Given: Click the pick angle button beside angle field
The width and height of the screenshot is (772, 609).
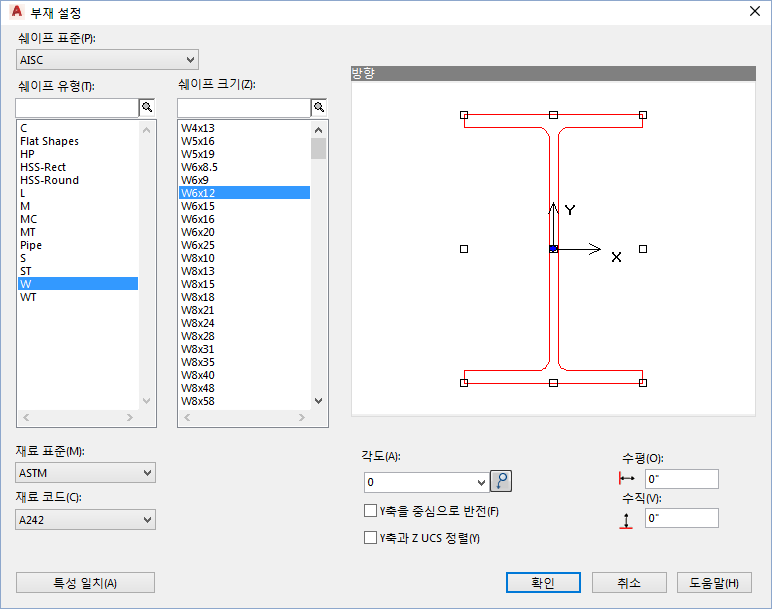Looking at the screenshot, I should click(501, 481).
